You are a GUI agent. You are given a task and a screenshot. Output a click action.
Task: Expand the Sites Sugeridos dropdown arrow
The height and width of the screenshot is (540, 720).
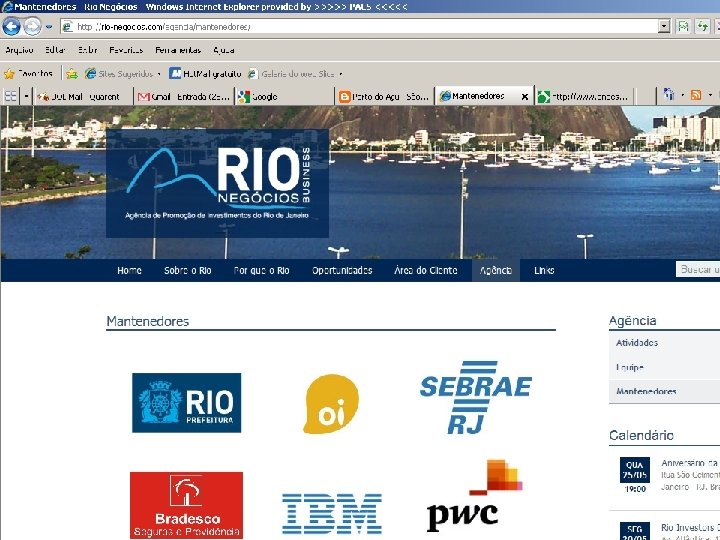[x=159, y=74]
